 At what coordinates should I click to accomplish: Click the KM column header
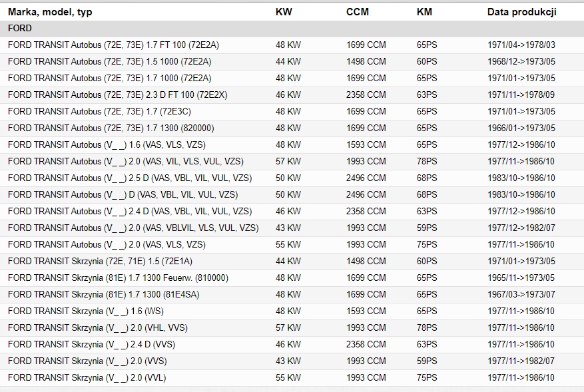tap(424, 12)
